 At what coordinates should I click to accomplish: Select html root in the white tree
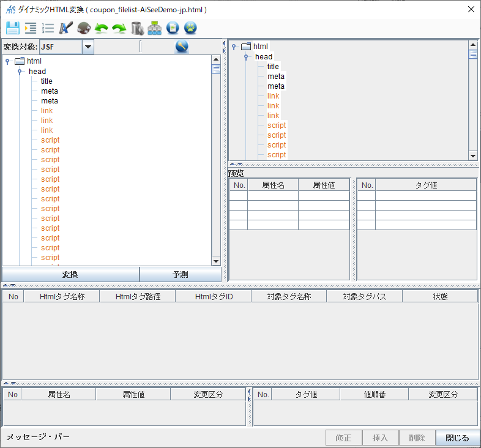(x=34, y=61)
